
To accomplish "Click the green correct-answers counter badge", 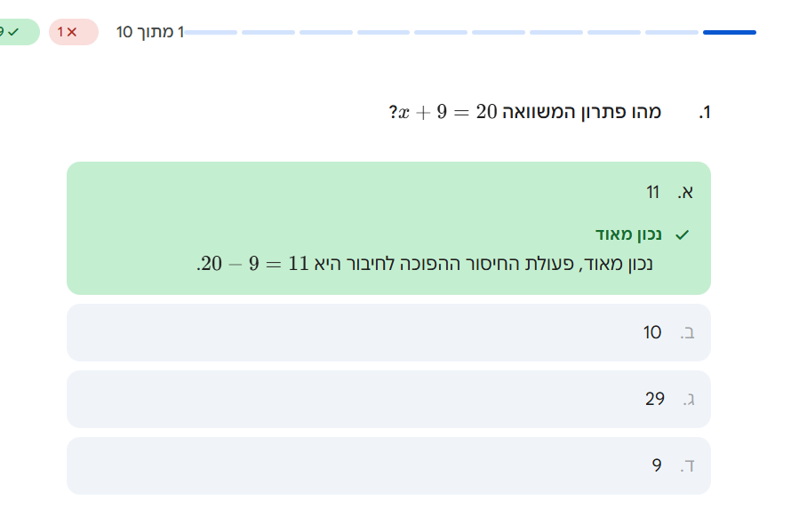I will [16, 32].
